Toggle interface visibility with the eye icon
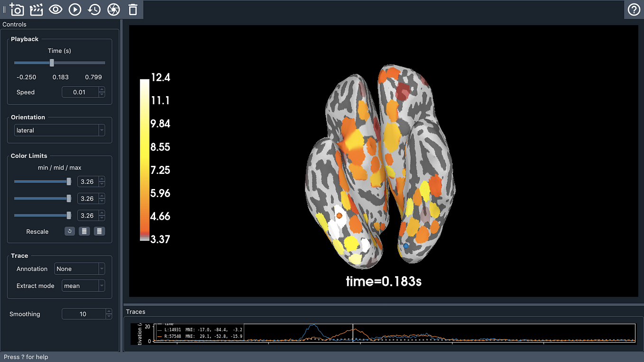 [55, 9]
